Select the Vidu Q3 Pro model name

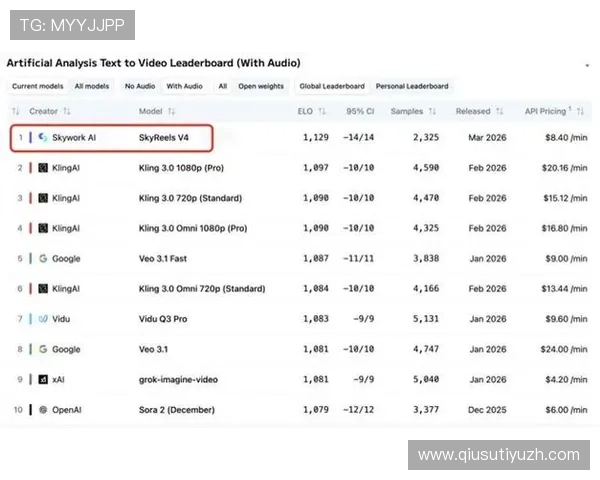(163, 319)
